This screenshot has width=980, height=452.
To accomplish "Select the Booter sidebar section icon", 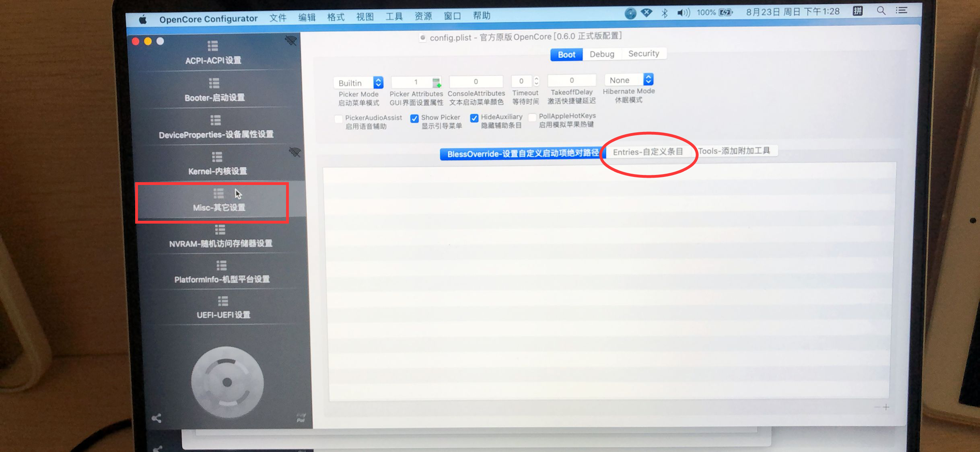I will point(214,83).
